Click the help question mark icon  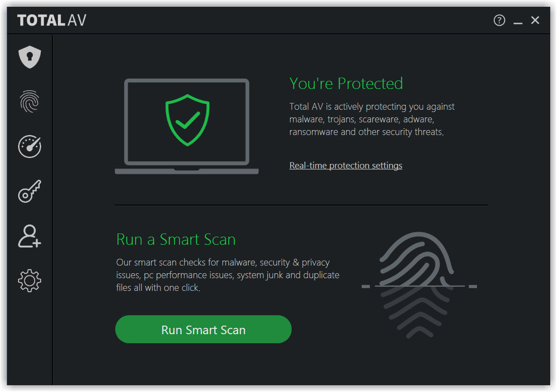[x=499, y=20]
